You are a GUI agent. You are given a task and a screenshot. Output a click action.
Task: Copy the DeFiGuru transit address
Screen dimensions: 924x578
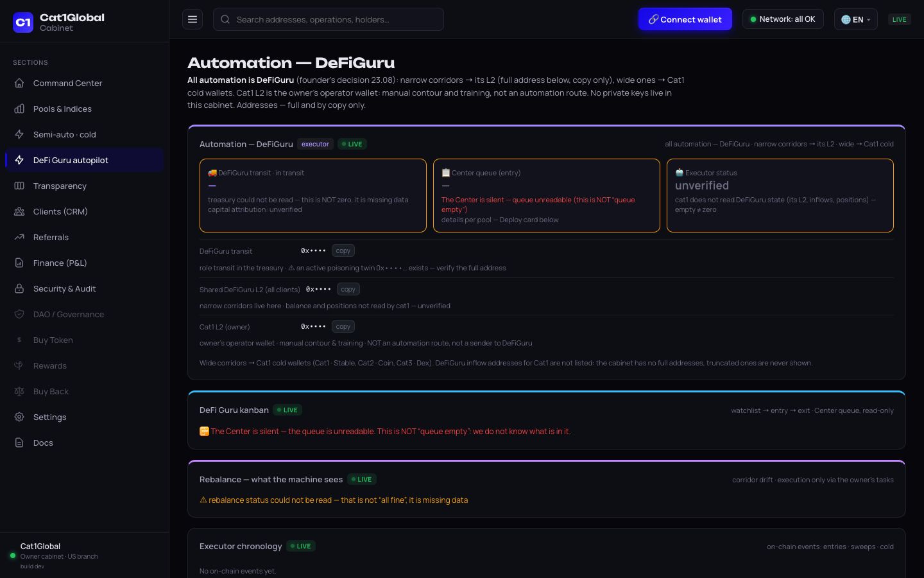point(343,250)
